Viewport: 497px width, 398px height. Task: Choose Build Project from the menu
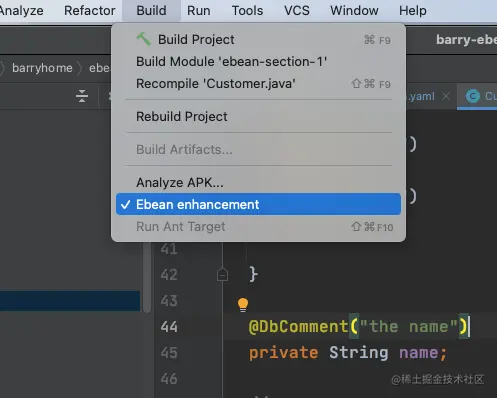(x=258, y=40)
